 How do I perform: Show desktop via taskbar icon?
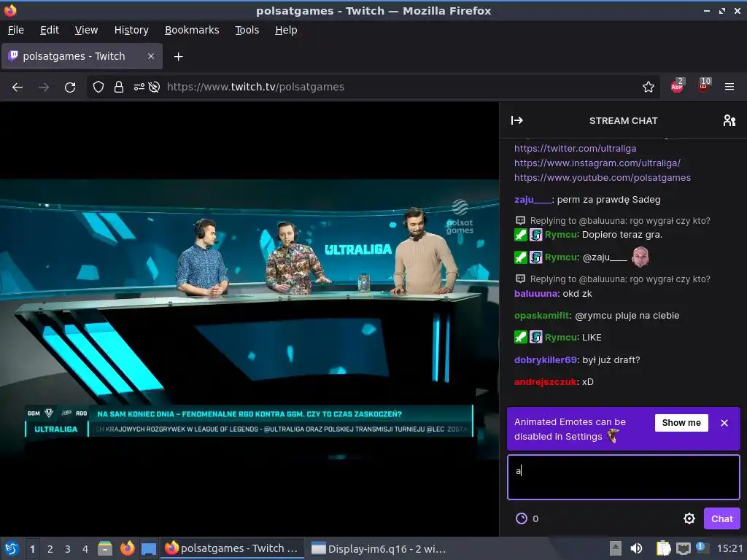tap(149, 548)
